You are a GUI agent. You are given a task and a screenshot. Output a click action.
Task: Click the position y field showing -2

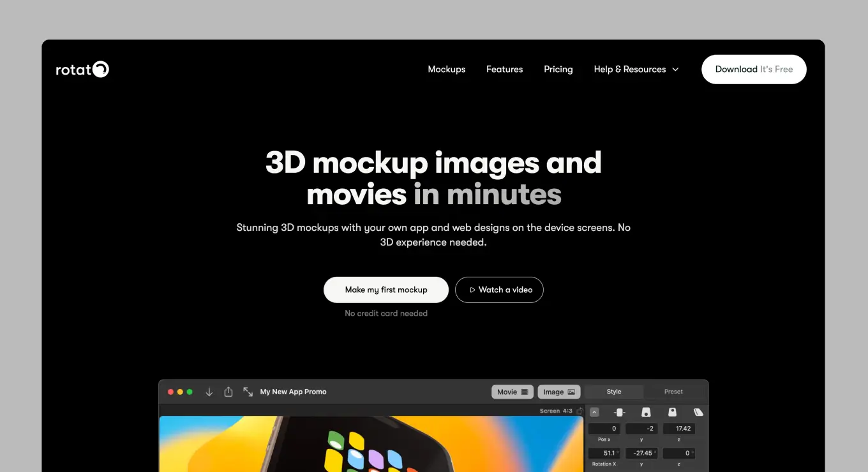click(641, 429)
